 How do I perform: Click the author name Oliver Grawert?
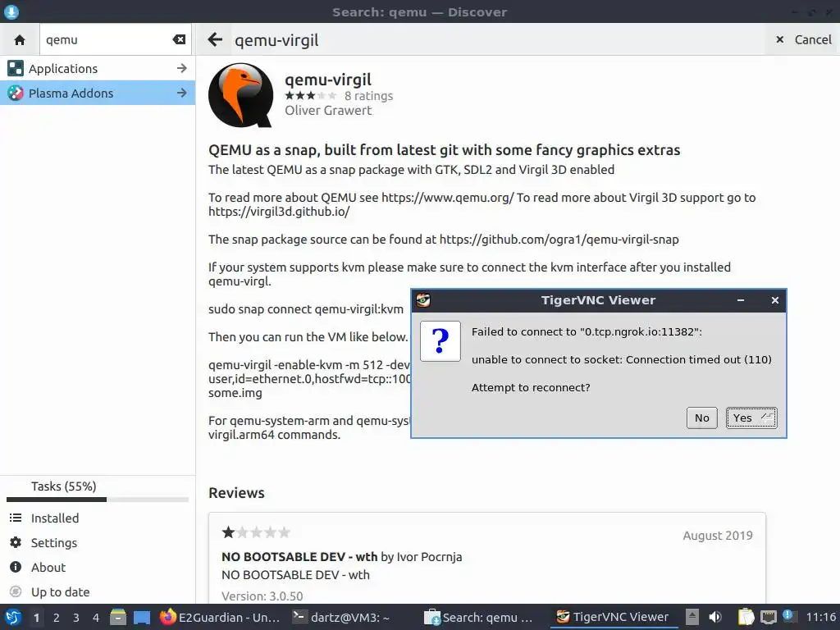click(328, 111)
